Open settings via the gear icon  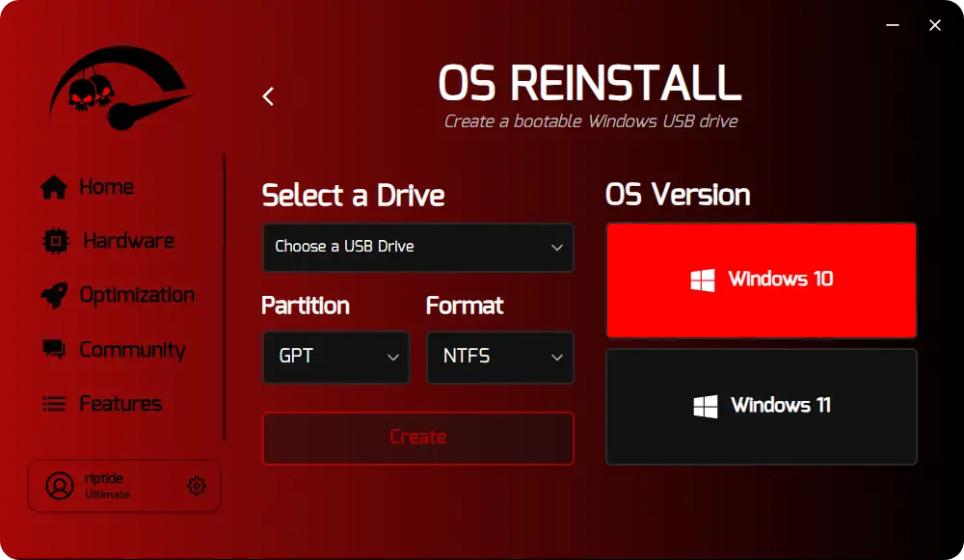197,486
